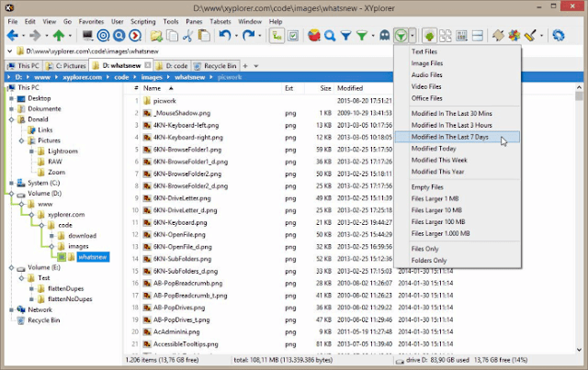Click the colorful flower customize icon
This screenshot has width=588, height=370.
pyautogui.click(x=514, y=36)
